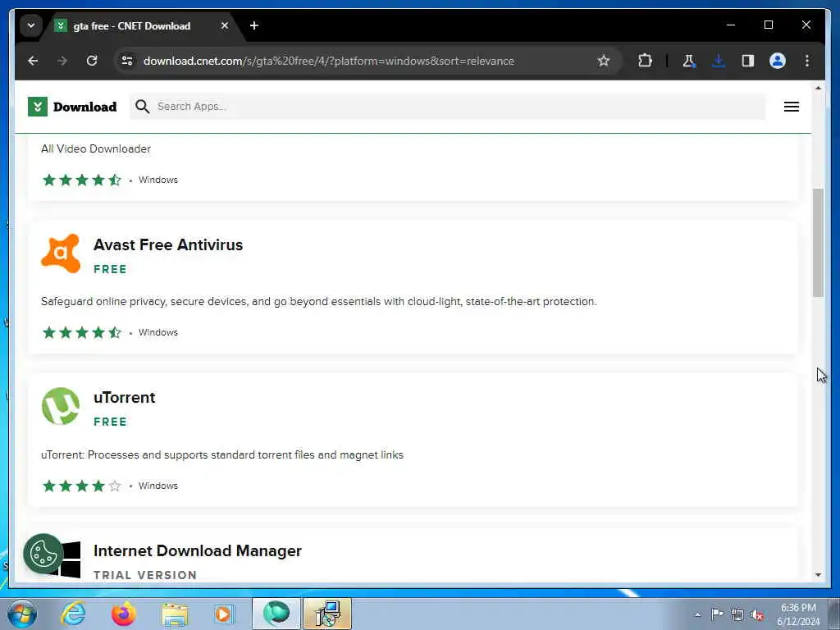The height and width of the screenshot is (630, 840).
Task: Click the Avast star rating
Action: [x=82, y=333]
